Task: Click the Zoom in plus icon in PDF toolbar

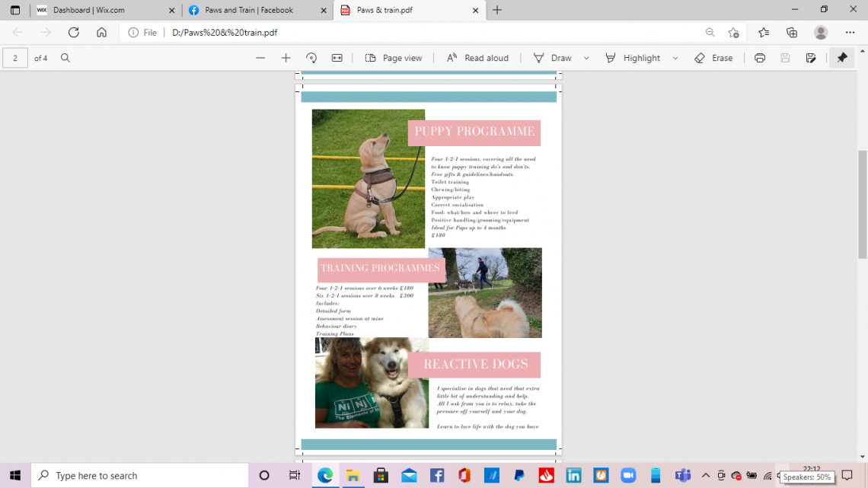Action: tap(286, 58)
